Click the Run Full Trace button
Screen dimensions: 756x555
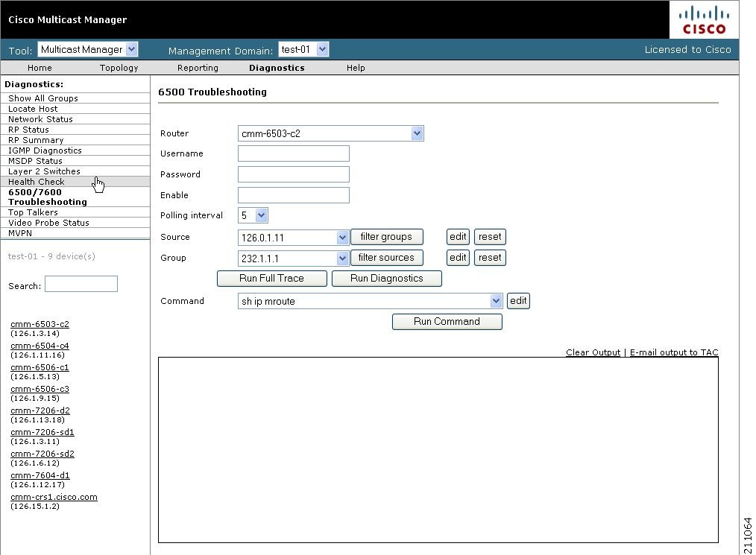pyautogui.click(x=271, y=278)
